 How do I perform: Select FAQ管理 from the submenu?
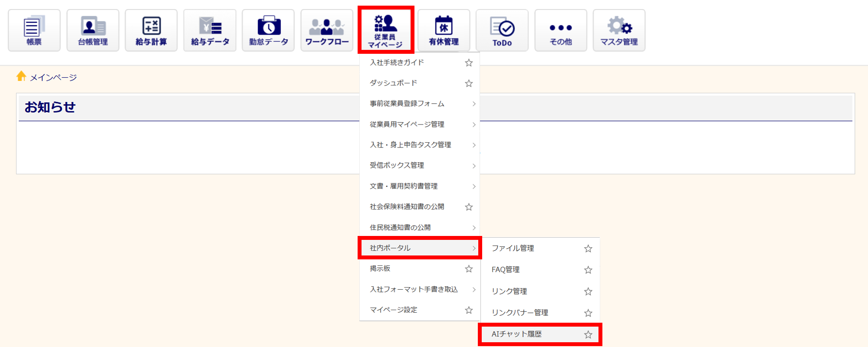[506, 270]
